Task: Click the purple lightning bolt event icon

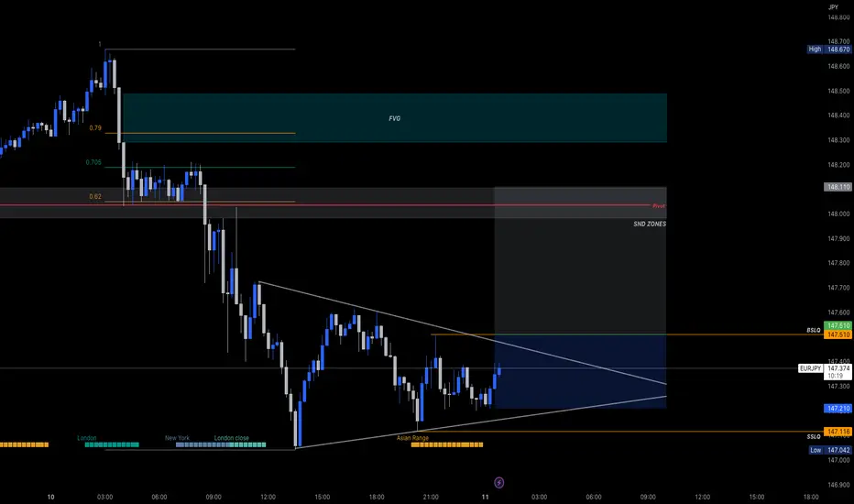Action: point(498,482)
